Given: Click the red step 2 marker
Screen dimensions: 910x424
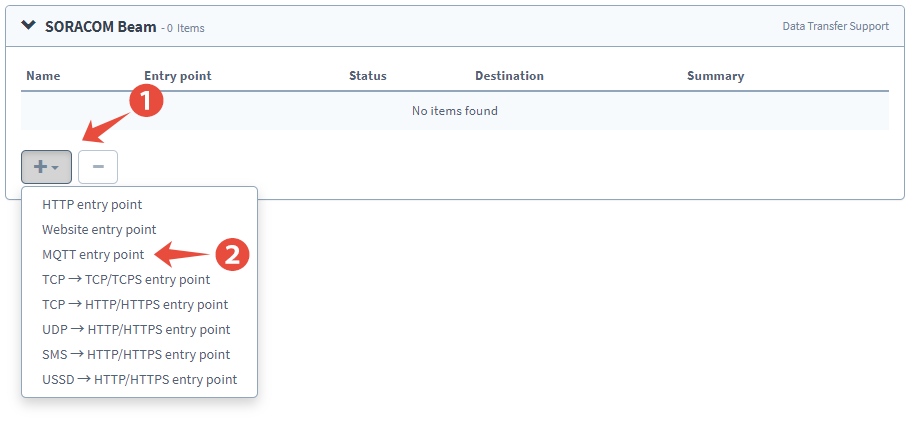Looking at the screenshot, I should point(232,254).
